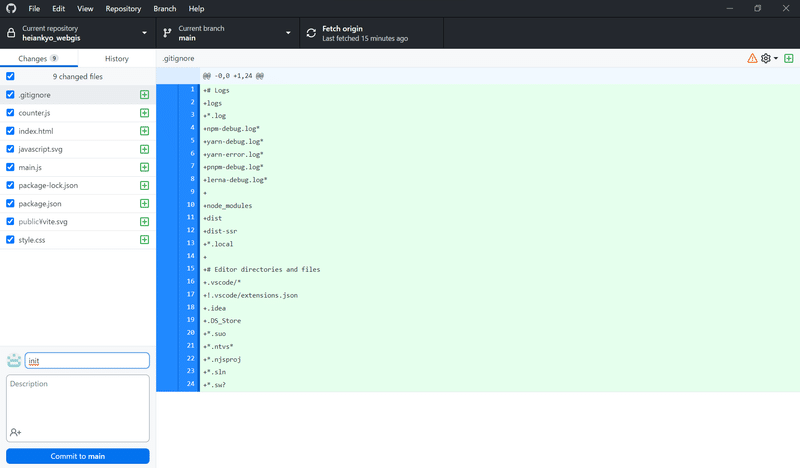Switch to the History tab
Image resolution: width=800 pixels, height=468 pixels.
pos(117,59)
